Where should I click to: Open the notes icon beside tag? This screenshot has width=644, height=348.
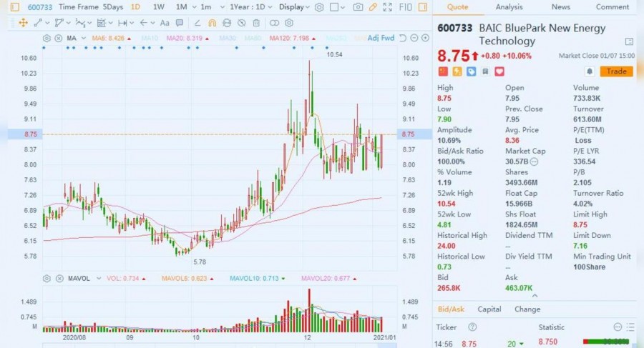[x=485, y=71]
